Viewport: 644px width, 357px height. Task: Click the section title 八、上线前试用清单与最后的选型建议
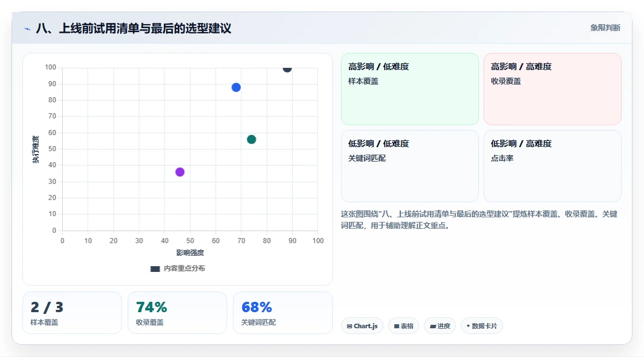[x=133, y=28]
